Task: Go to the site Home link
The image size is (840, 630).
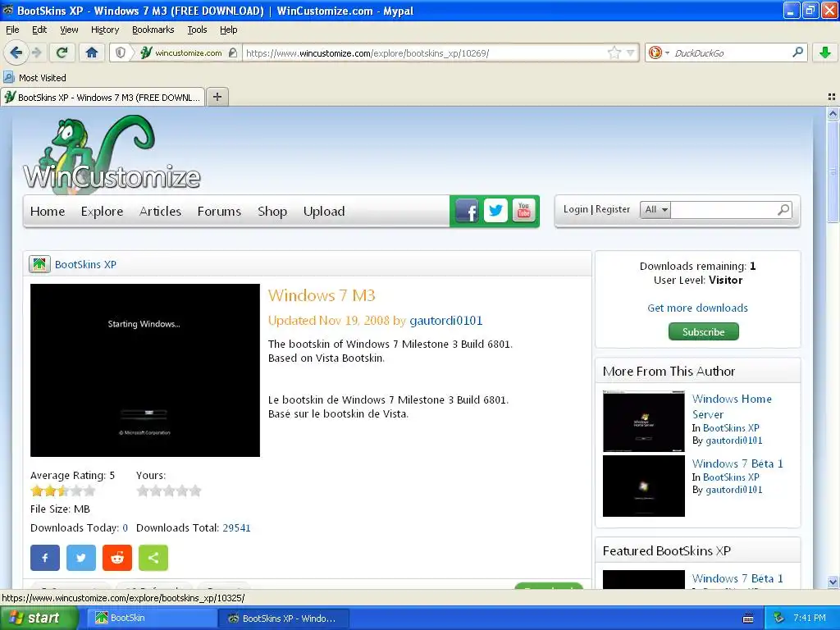Action: [x=47, y=211]
